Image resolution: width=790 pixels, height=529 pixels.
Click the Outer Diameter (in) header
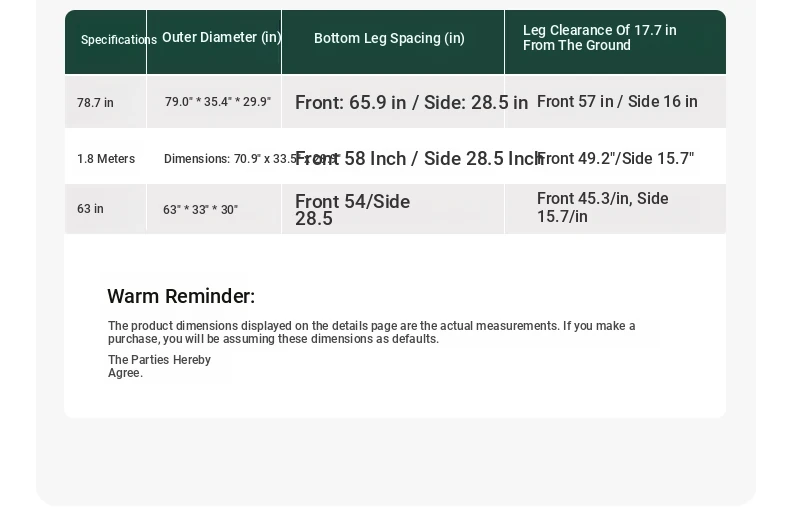(221, 38)
